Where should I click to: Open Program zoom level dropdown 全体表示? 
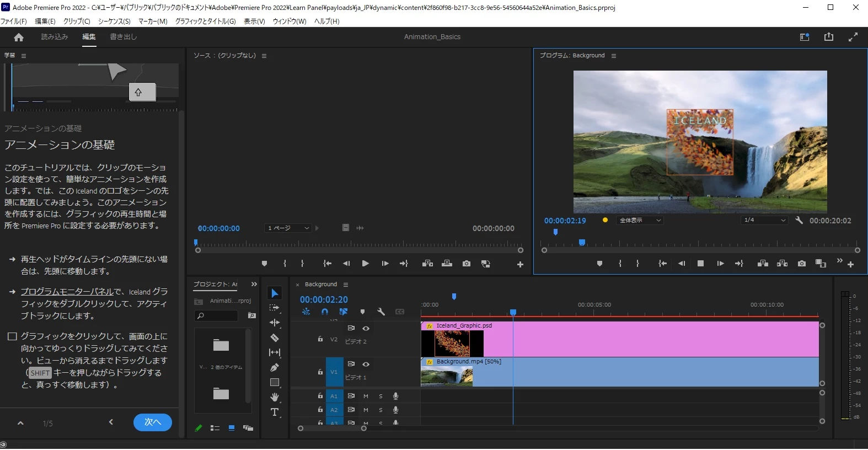click(x=639, y=220)
